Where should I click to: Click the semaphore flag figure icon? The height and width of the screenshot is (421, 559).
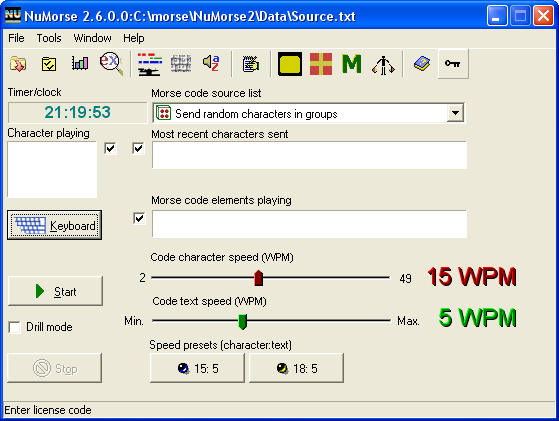[x=383, y=65]
